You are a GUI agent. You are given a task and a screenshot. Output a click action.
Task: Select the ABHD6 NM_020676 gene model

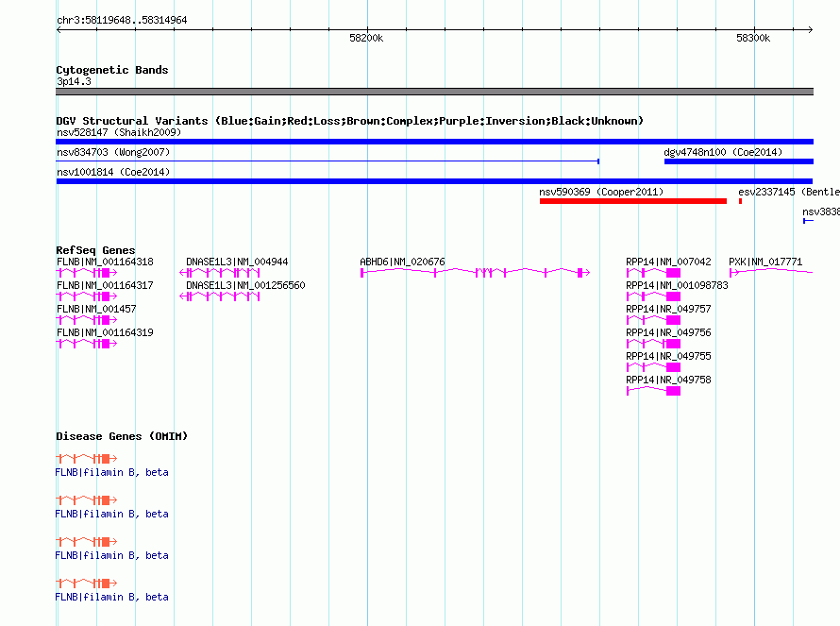point(475,273)
